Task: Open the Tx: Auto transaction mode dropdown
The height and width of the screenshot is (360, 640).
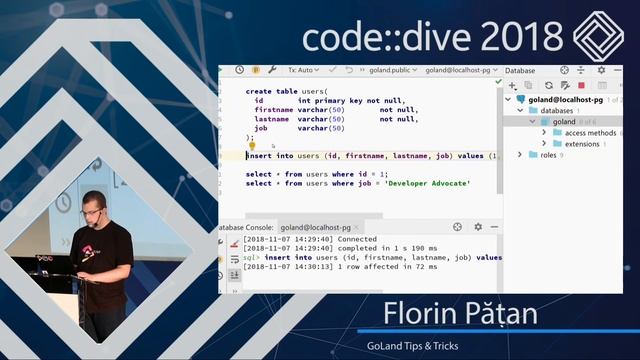Action: click(x=303, y=70)
